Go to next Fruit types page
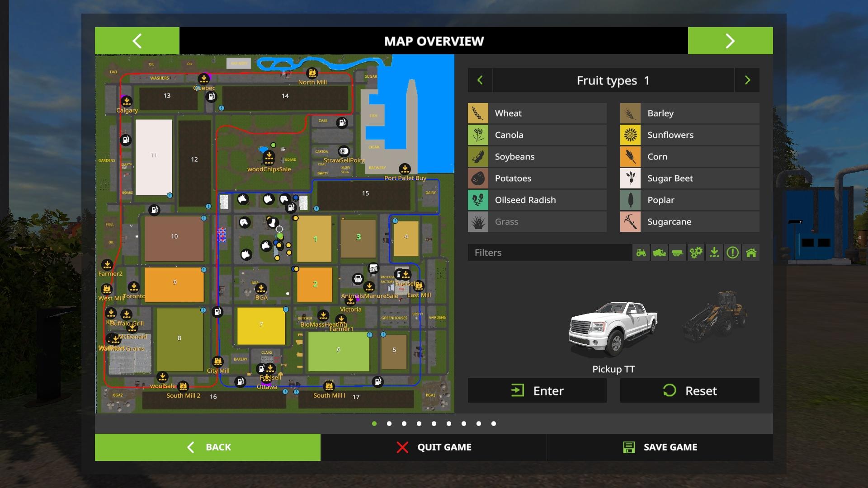Image resolution: width=868 pixels, height=488 pixels. tap(747, 80)
